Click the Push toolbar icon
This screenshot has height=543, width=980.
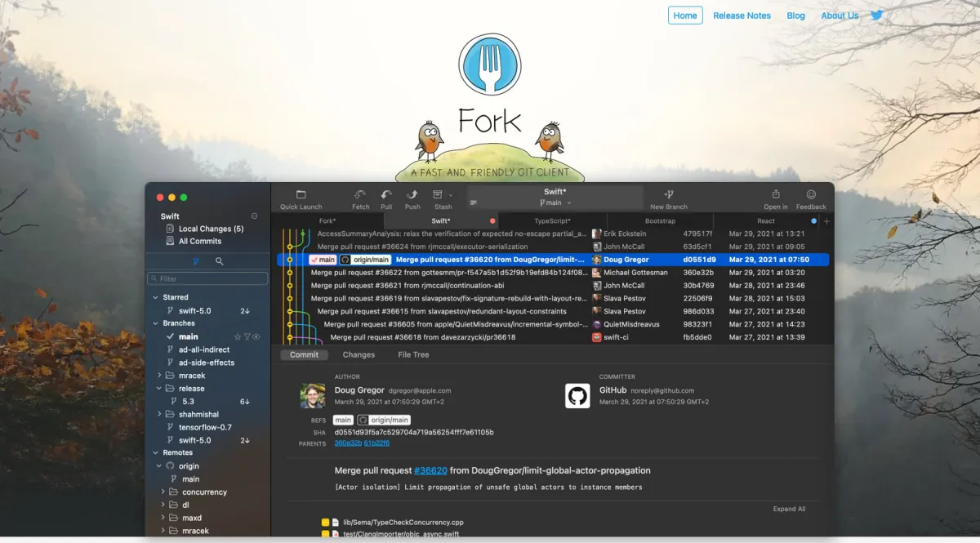[x=412, y=194]
